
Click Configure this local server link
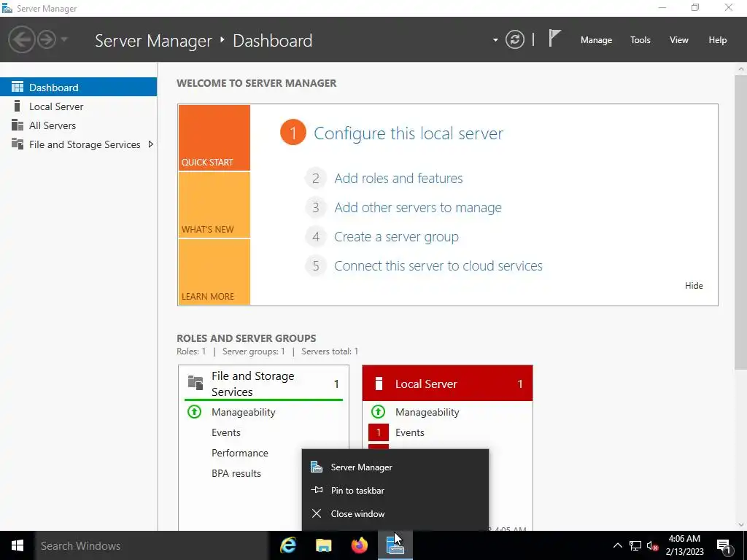[x=409, y=133]
